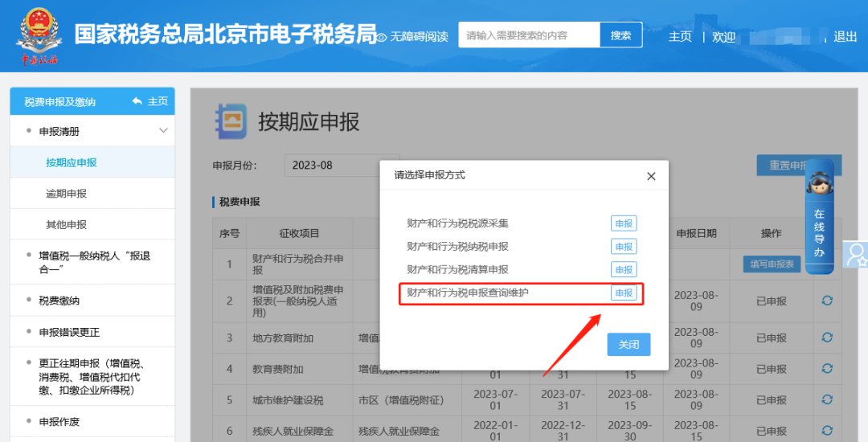Click 2023-09-30 deadline in row 6

pyautogui.click(x=629, y=431)
